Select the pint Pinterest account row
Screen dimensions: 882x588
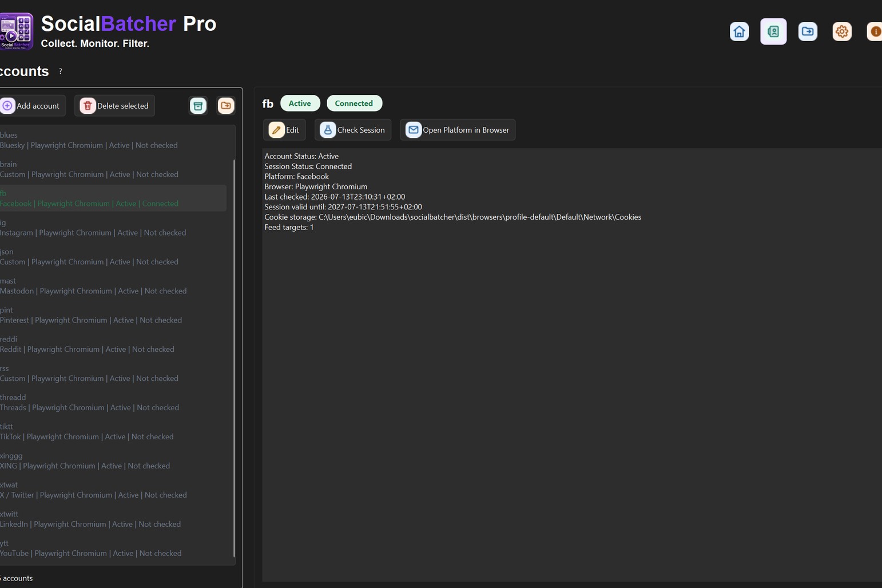pos(113,315)
